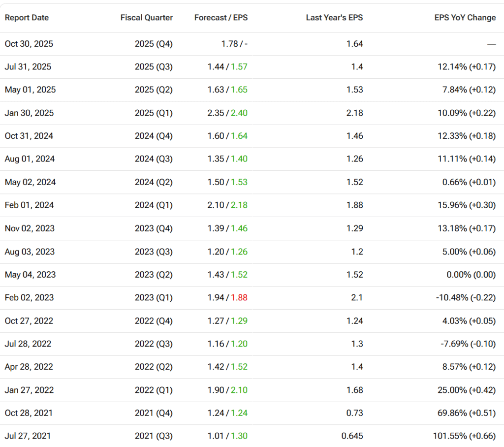The width and height of the screenshot is (504, 447).
Task: Click the 2.35 / 2.40 forecast cell
Action: click(227, 113)
